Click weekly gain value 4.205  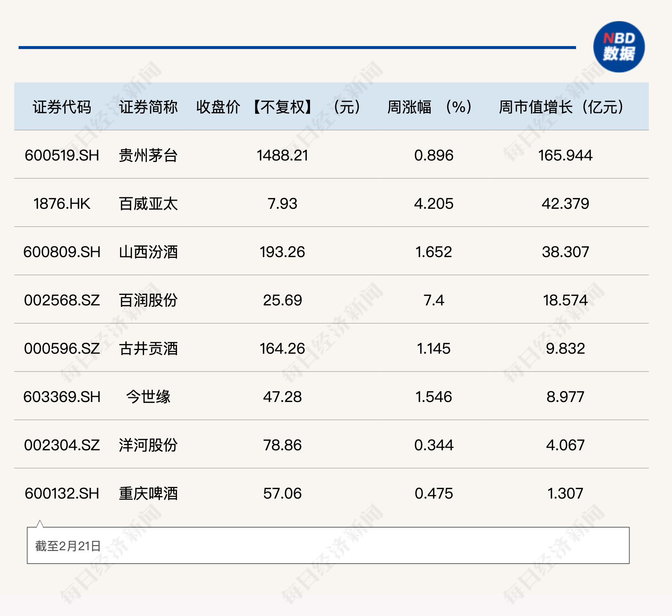(434, 204)
